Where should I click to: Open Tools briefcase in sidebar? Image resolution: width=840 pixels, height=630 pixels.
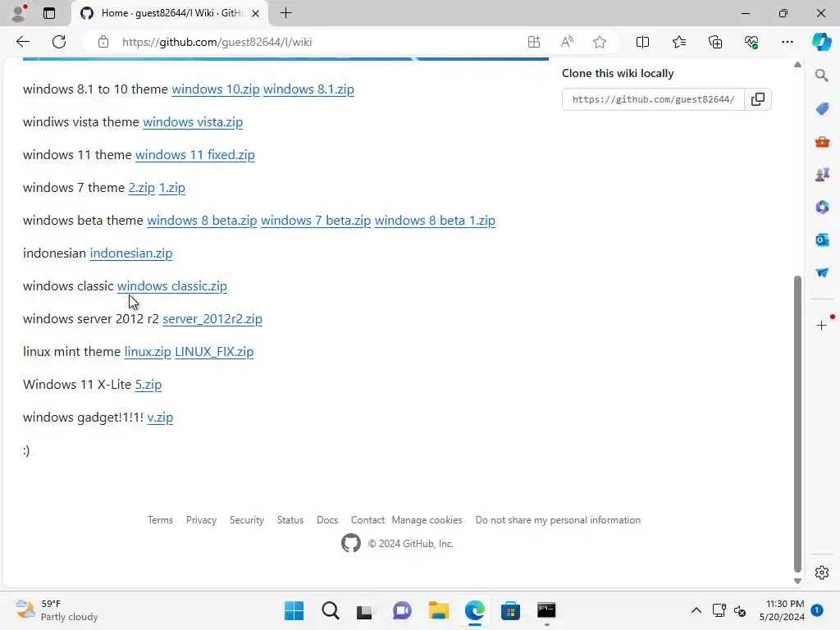(x=822, y=142)
